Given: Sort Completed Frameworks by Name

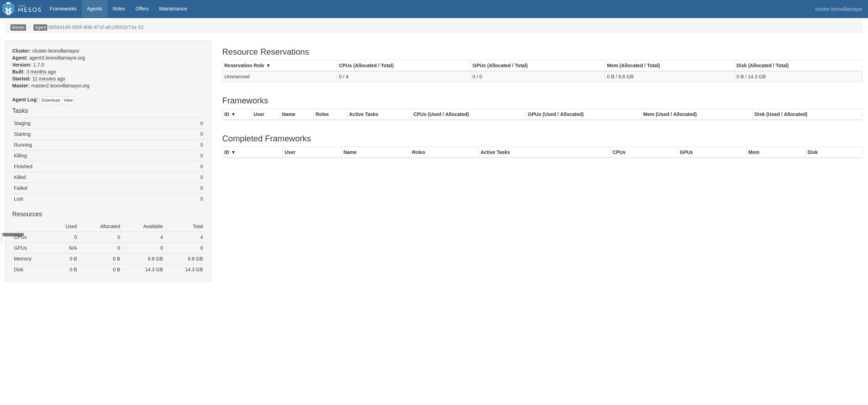Looking at the screenshot, I should point(375,152).
